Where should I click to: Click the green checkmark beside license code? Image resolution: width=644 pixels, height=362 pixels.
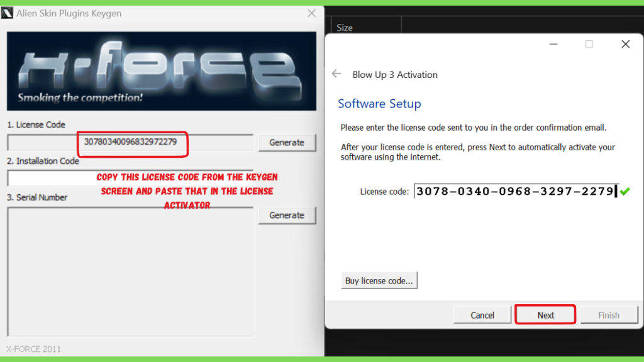(625, 191)
